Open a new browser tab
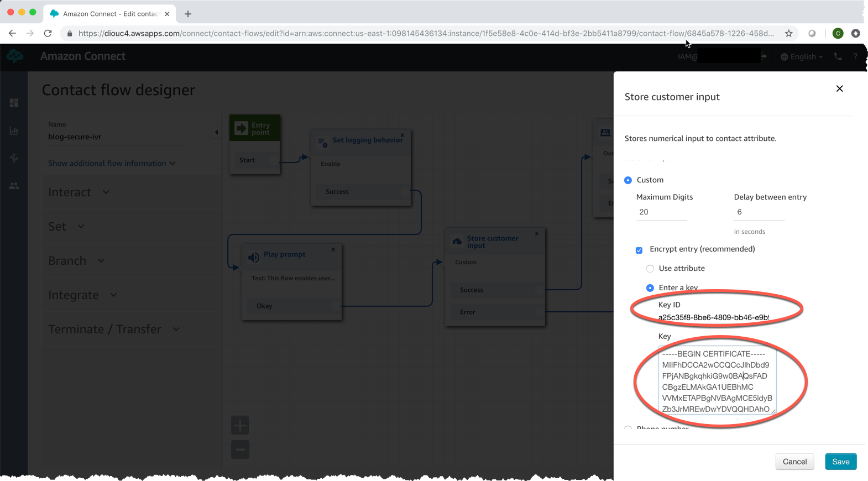Image resolution: width=868 pixels, height=481 pixels. [x=188, y=14]
